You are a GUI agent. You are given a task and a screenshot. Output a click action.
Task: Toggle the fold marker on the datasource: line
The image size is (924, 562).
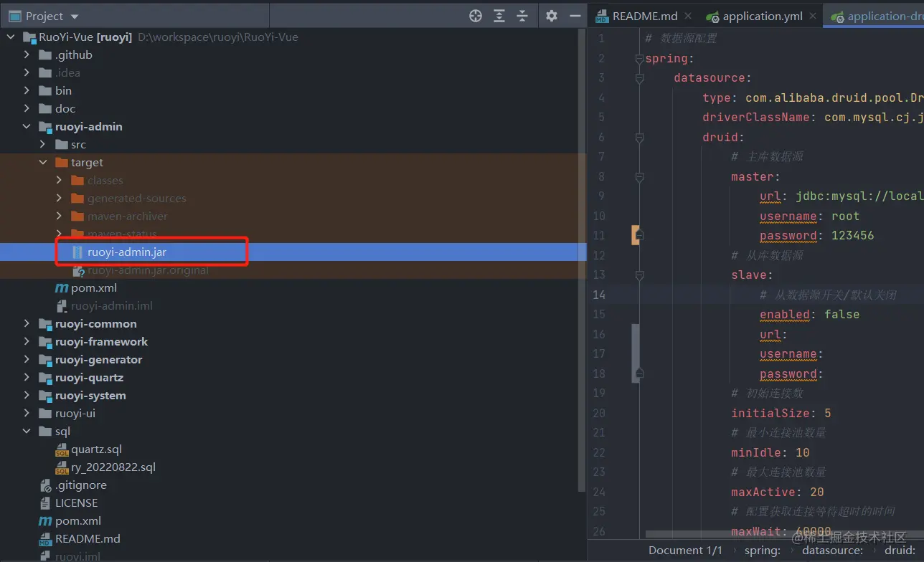[x=639, y=79]
